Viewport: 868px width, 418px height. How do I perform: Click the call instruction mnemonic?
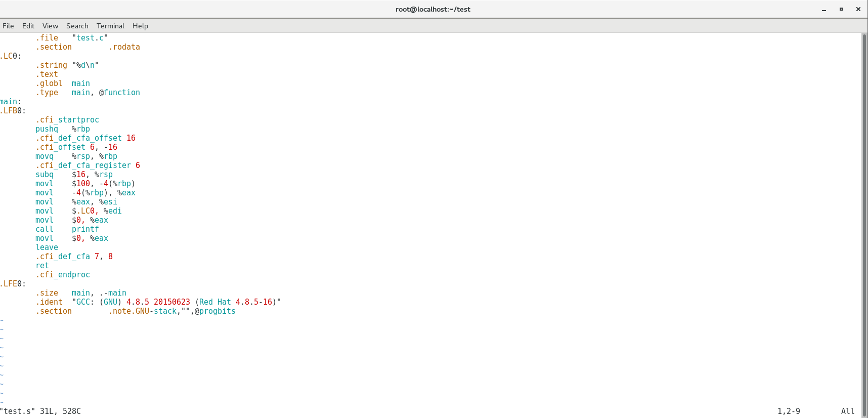[45, 229]
